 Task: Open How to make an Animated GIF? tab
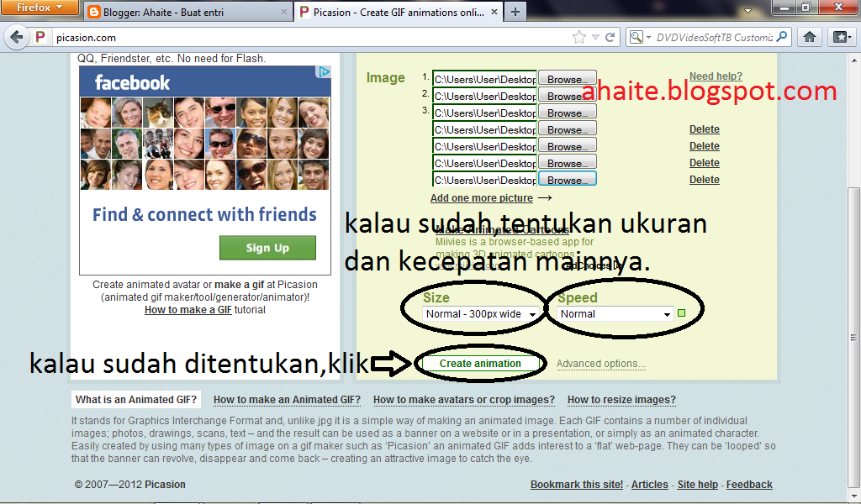tap(287, 400)
